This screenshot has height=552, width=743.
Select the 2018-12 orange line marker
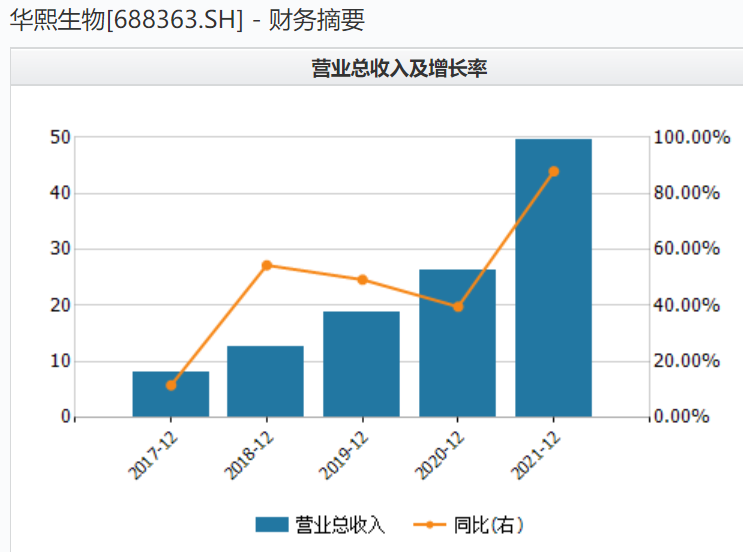266,265
